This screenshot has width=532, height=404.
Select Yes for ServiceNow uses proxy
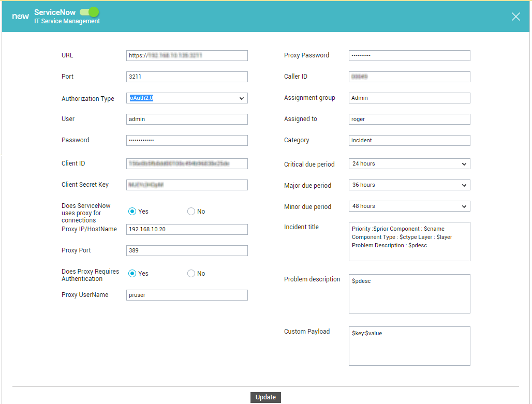(132, 212)
